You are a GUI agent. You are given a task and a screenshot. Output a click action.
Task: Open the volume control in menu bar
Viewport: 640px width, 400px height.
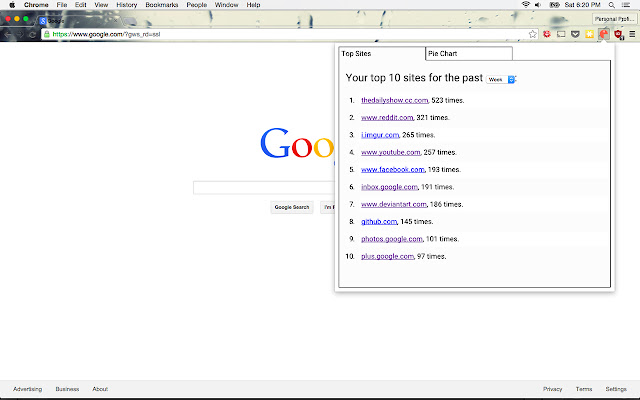click(x=538, y=5)
